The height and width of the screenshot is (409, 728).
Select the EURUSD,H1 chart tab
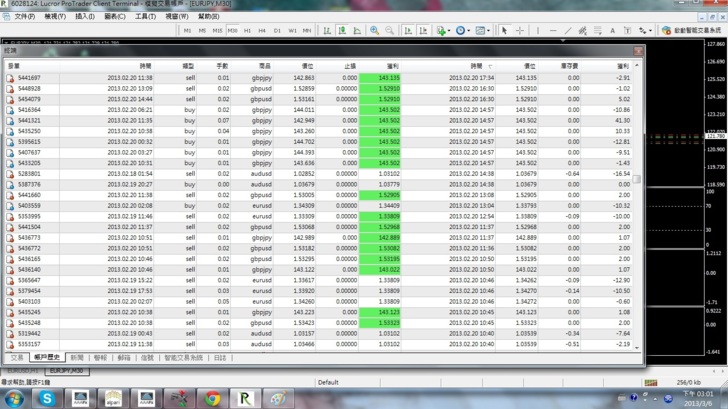coord(22,371)
